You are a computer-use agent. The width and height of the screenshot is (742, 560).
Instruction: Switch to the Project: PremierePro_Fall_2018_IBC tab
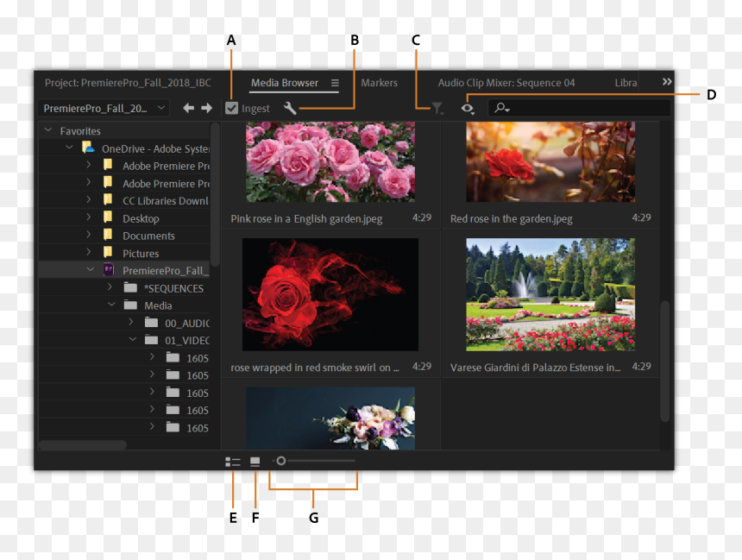tap(128, 83)
